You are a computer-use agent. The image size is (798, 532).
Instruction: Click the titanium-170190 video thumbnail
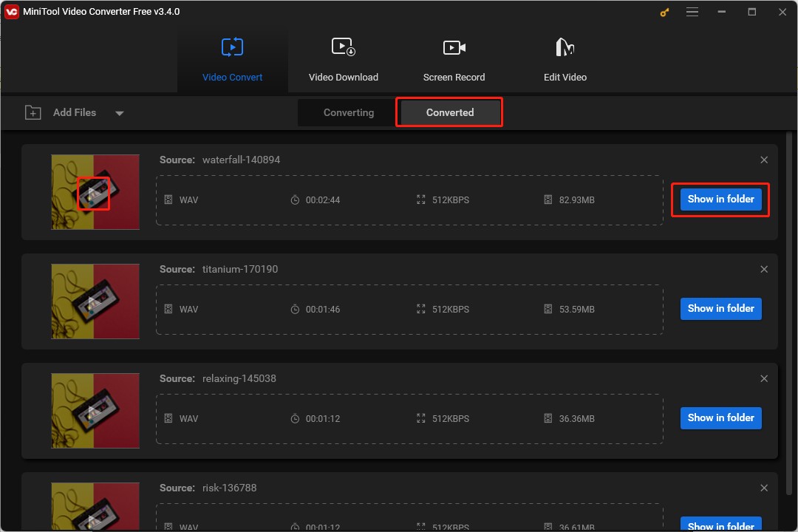(95, 301)
